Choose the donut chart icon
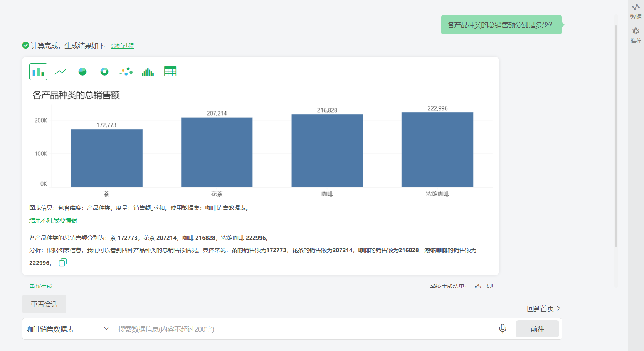 (104, 72)
